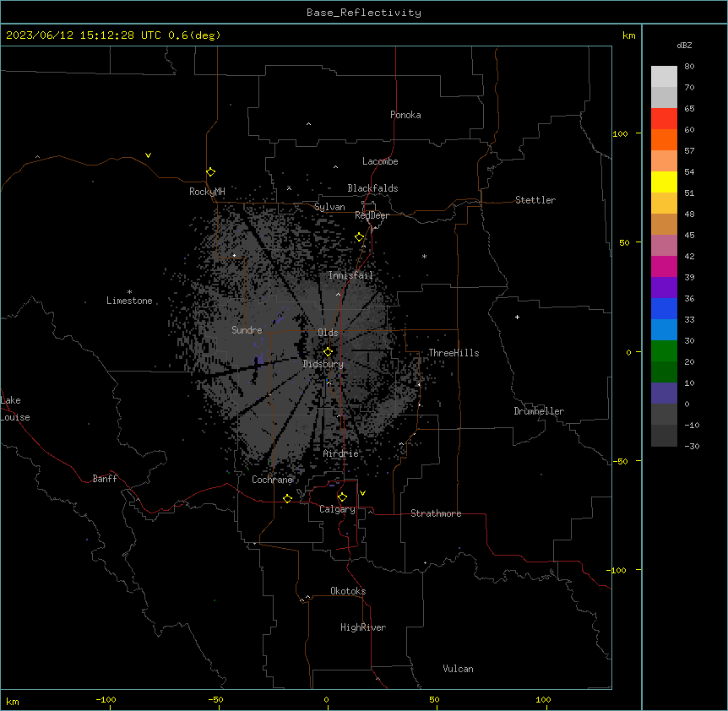Click the Drumheller city label

539,411
